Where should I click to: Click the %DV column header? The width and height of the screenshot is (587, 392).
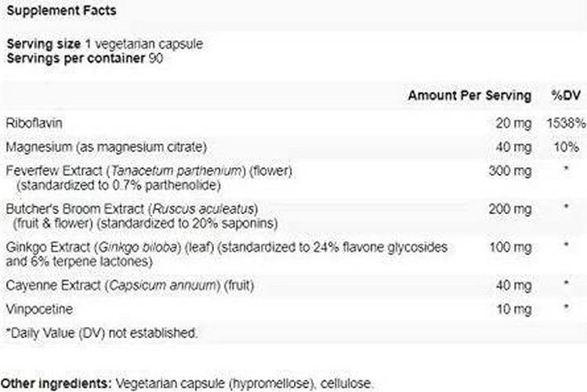click(564, 96)
